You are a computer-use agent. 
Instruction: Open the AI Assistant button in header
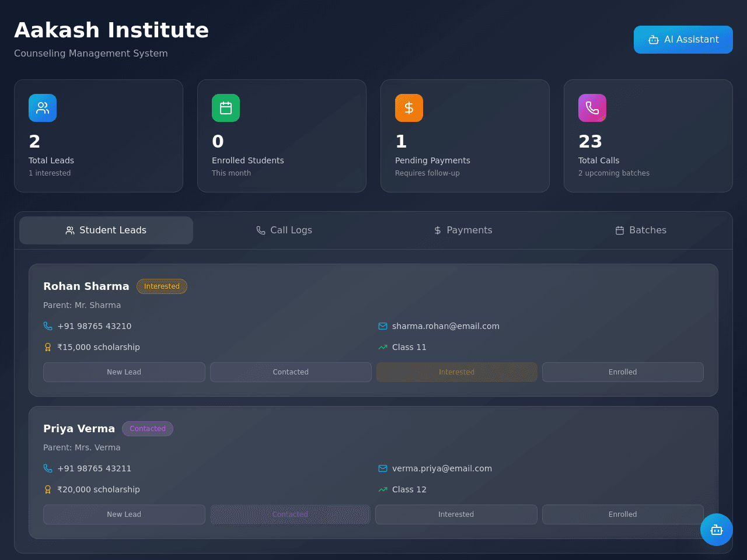point(683,40)
